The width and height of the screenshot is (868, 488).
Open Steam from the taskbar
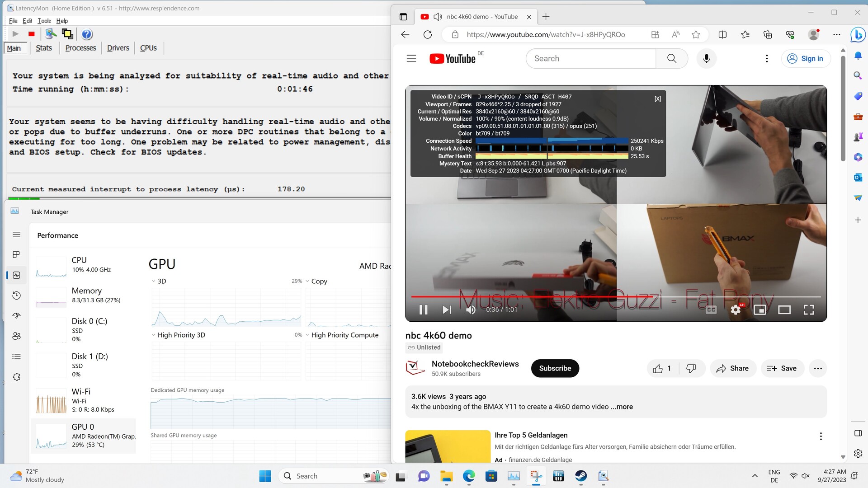point(581,476)
